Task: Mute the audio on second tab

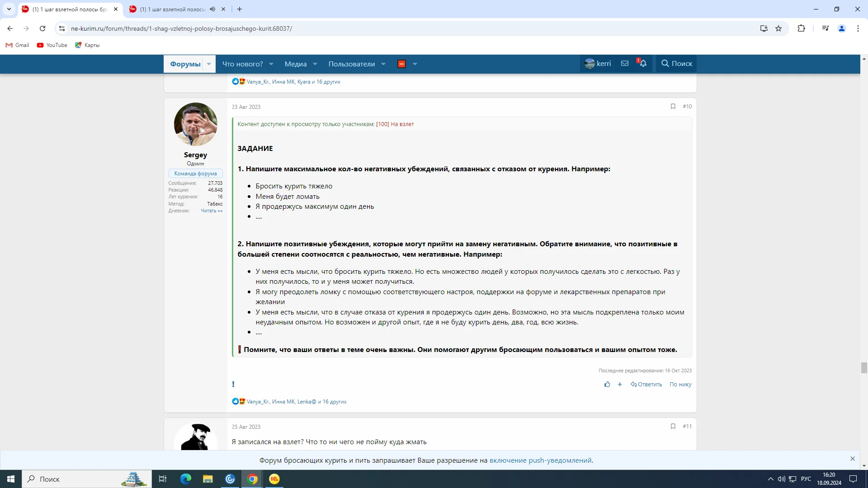Action: [212, 9]
